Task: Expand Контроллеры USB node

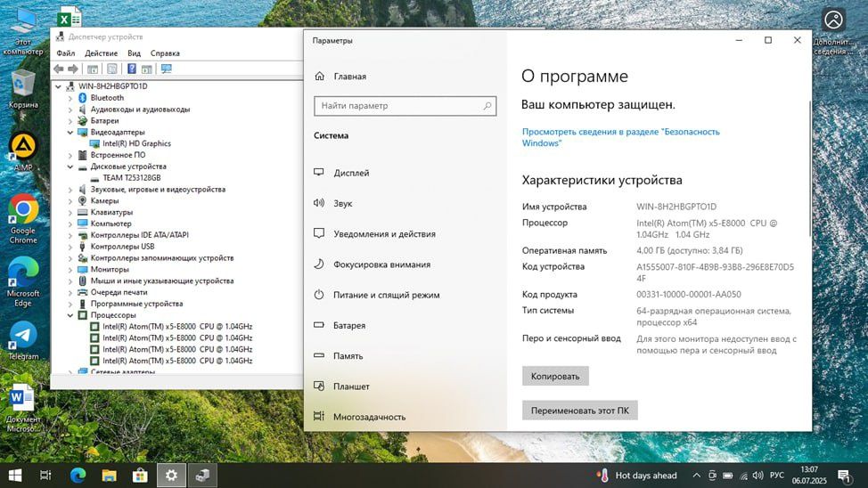Action: (x=70, y=247)
